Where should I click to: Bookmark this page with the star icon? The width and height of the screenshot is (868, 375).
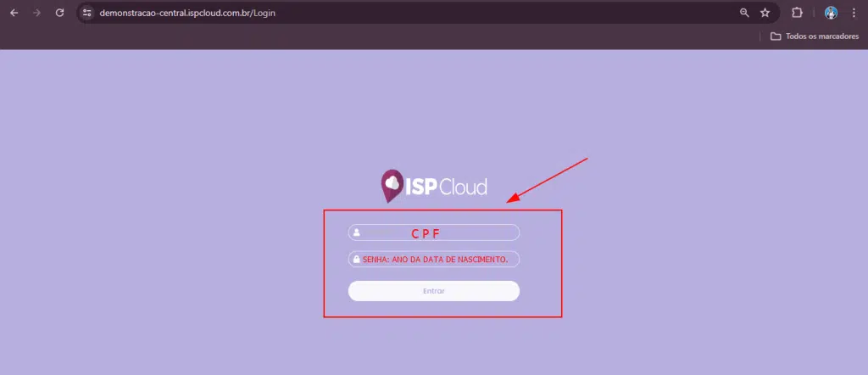765,13
